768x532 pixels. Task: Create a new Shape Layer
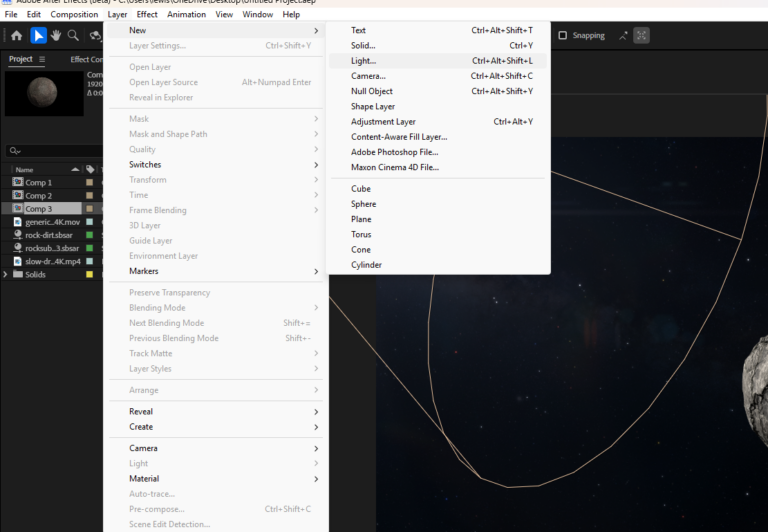coord(438,106)
